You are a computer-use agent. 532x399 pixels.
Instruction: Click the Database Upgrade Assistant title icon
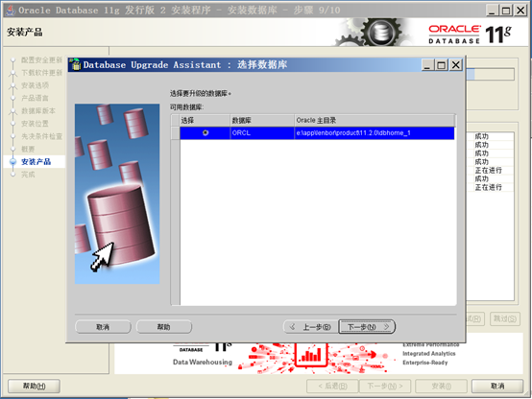(x=75, y=65)
